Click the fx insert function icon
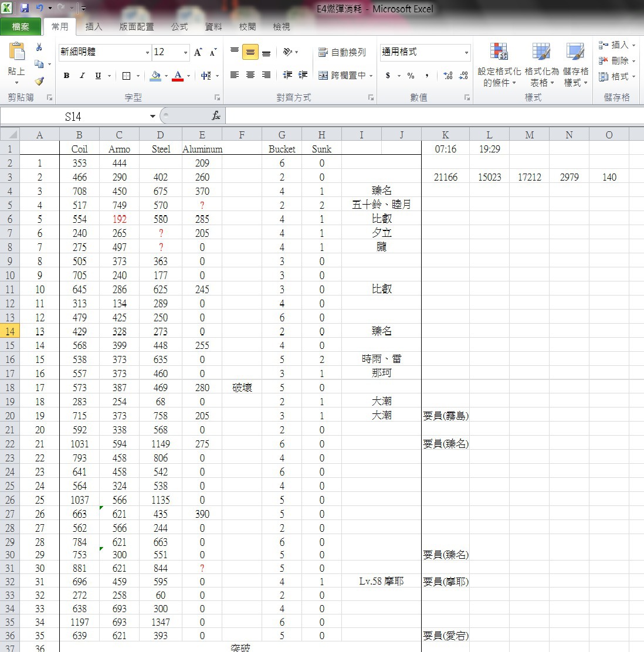 [x=216, y=116]
